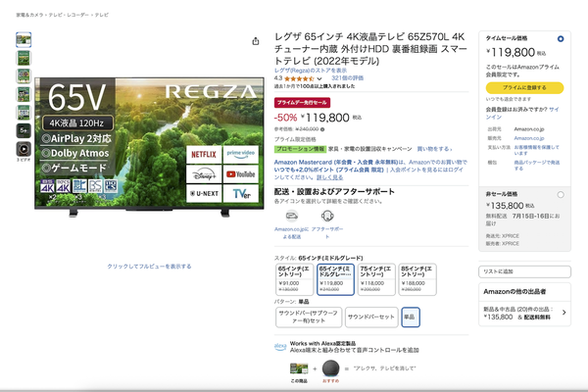
Task: Expand other Amazon sellers chevron
Action: point(564,312)
